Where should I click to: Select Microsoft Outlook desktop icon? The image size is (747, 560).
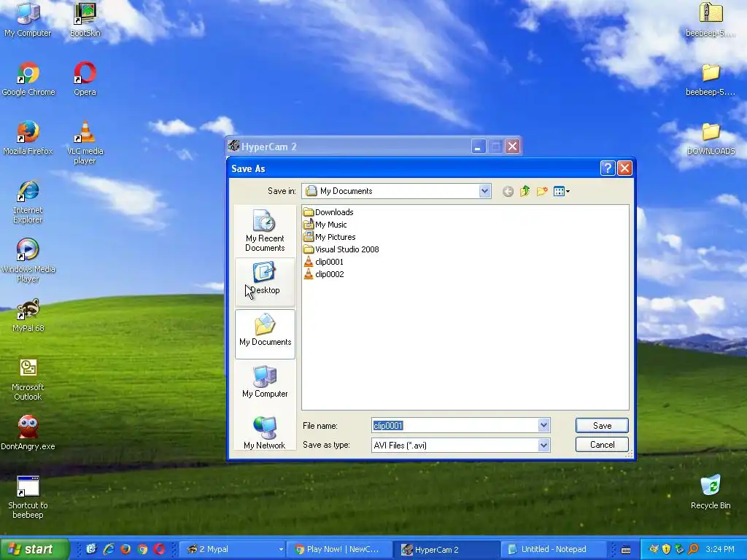pos(28,379)
